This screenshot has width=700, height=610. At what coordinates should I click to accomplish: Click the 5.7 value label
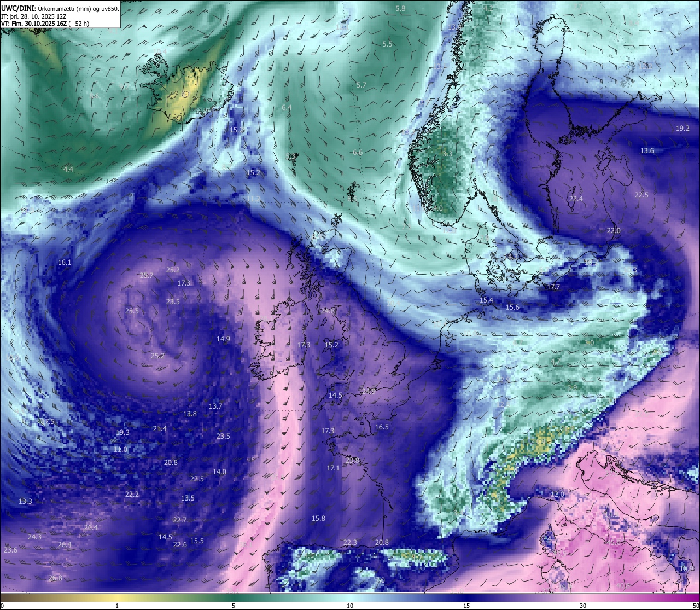[x=361, y=85]
